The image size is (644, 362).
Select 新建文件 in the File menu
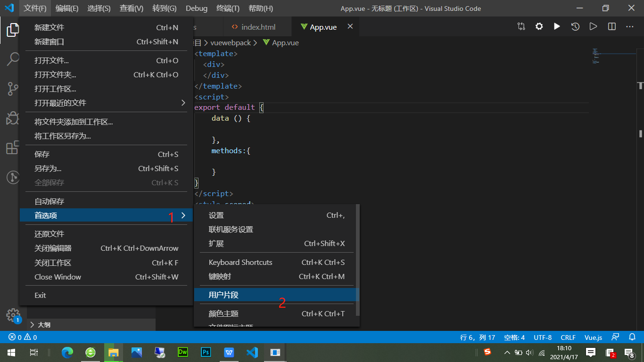click(106, 27)
